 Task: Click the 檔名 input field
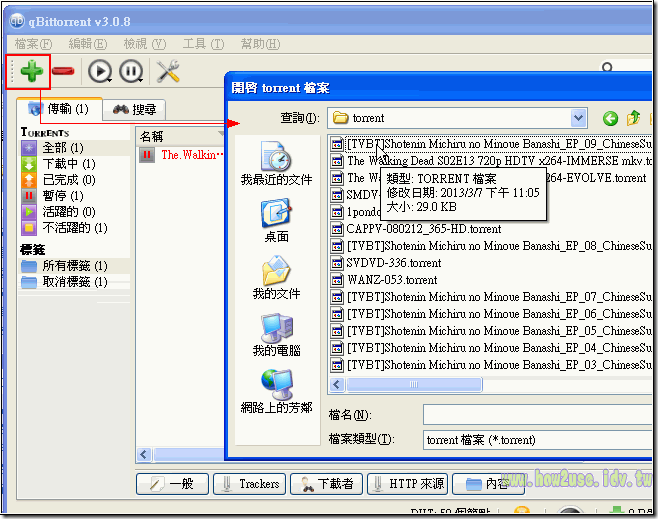538,415
